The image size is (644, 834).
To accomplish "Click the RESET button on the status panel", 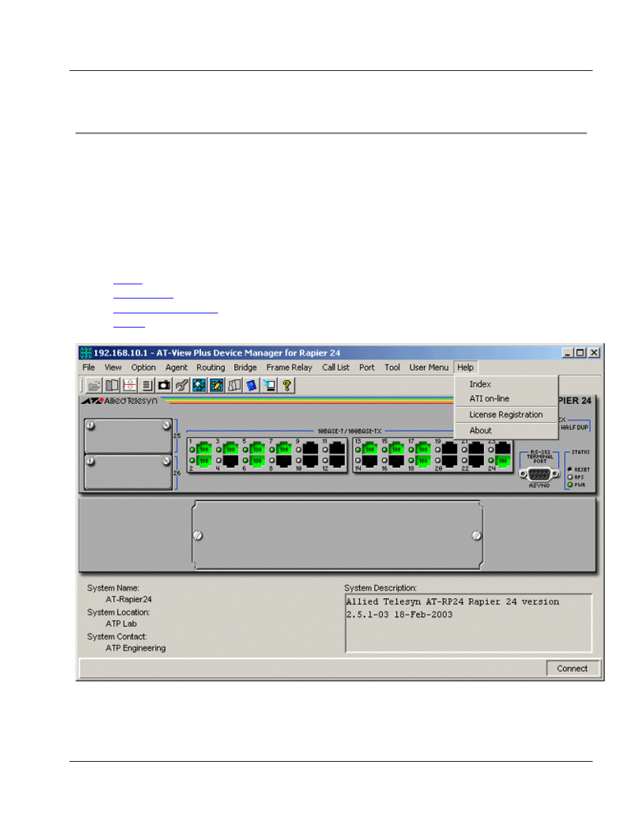I will point(570,469).
